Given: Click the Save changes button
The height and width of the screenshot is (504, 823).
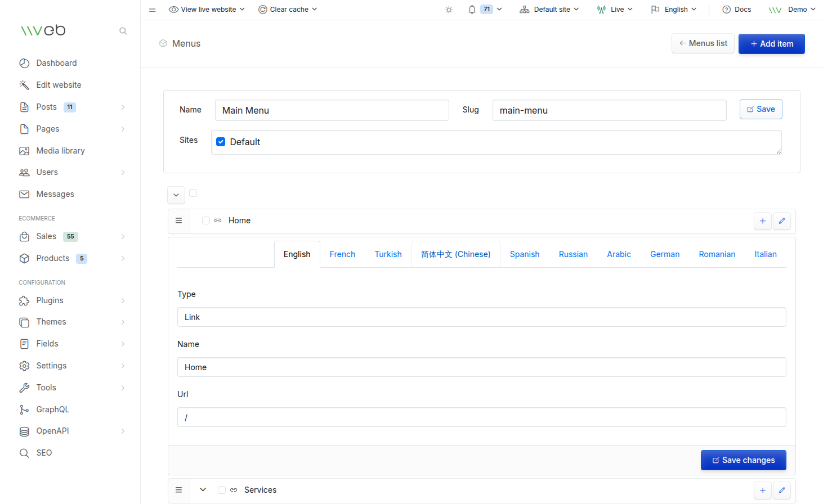Looking at the screenshot, I should click(x=743, y=460).
